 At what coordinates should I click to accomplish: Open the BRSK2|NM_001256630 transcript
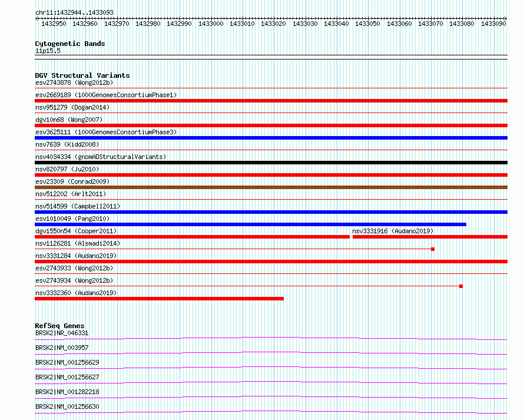coord(67,406)
